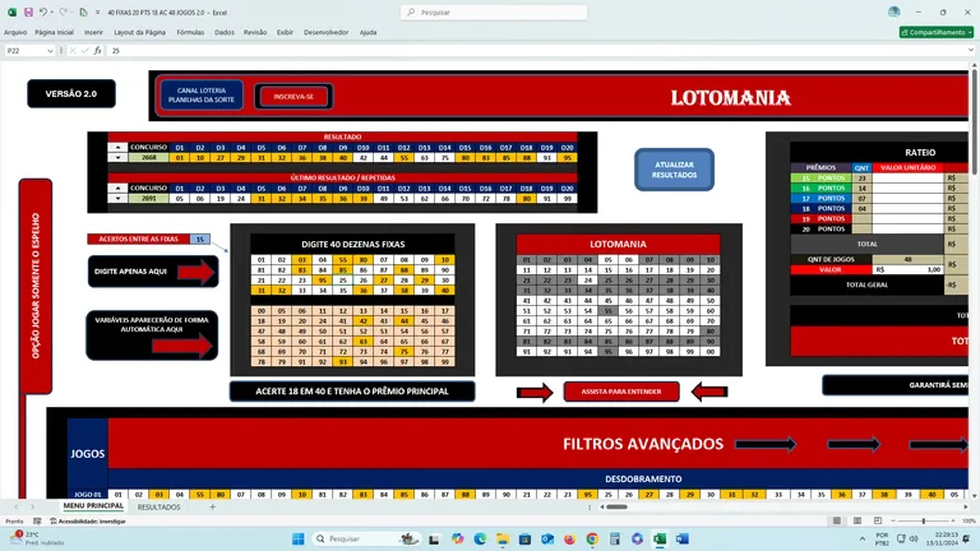Open the macro recording icon in status bar
The height and width of the screenshot is (551, 980).
tap(37, 521)
